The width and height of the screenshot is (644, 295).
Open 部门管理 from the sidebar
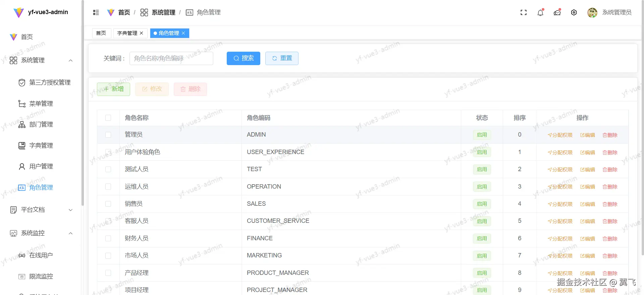point(41,125)
